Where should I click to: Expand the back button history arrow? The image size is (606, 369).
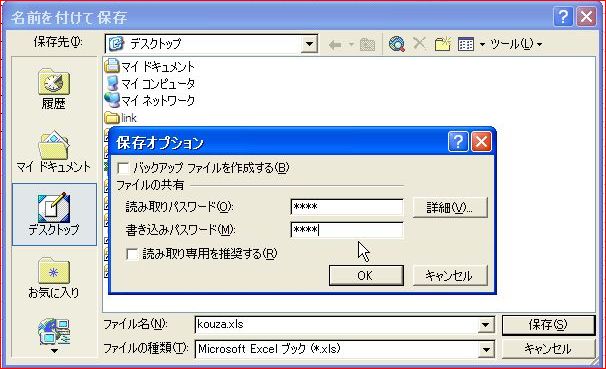click(x=351, y=45)
